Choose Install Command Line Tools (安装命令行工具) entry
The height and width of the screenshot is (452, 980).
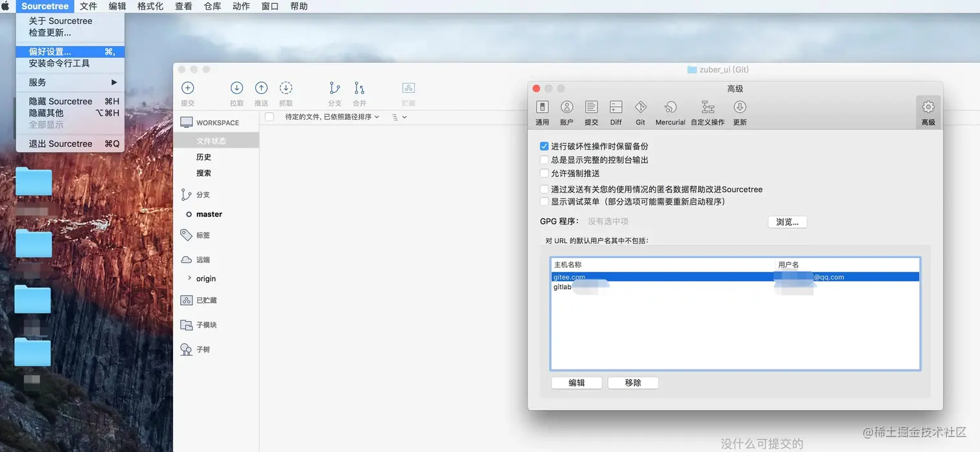[71, 63]
